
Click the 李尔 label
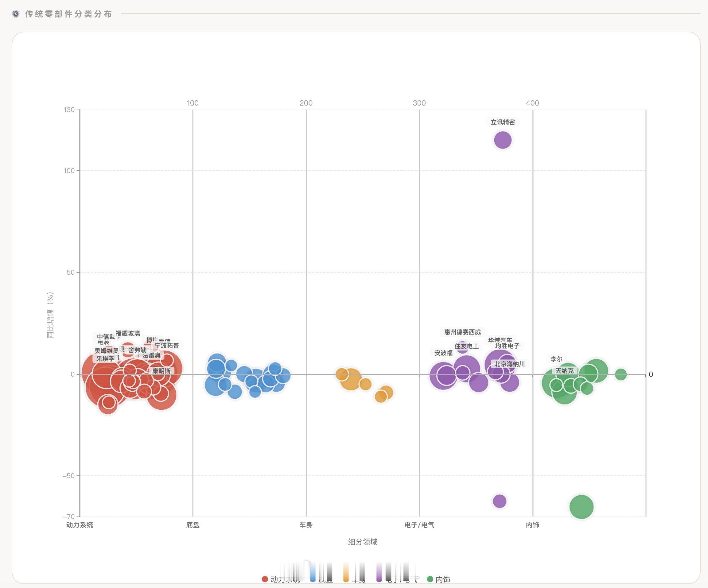(x=557, y=359)
